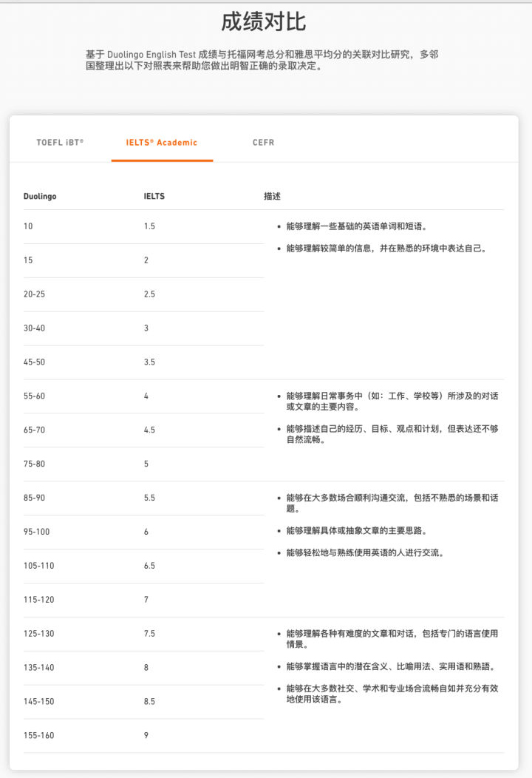Select IELTS score 8 cell
The height and width of the screenshot is (778, 532).
[146, 667]
